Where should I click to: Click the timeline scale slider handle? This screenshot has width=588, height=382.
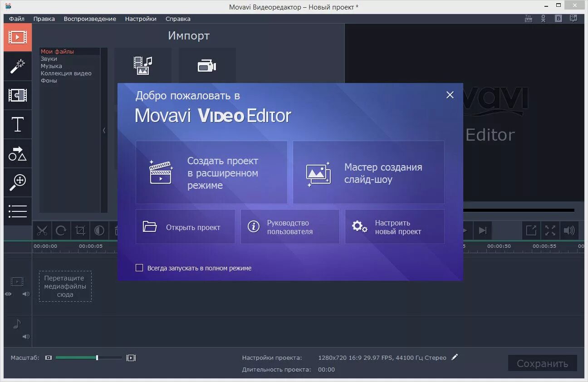(x=97, y=358)
